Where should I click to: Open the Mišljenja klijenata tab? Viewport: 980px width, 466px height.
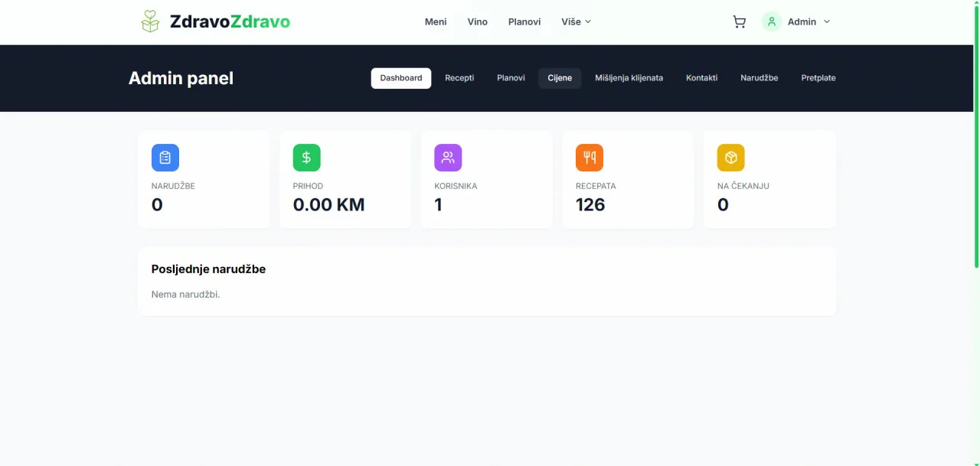629,78
